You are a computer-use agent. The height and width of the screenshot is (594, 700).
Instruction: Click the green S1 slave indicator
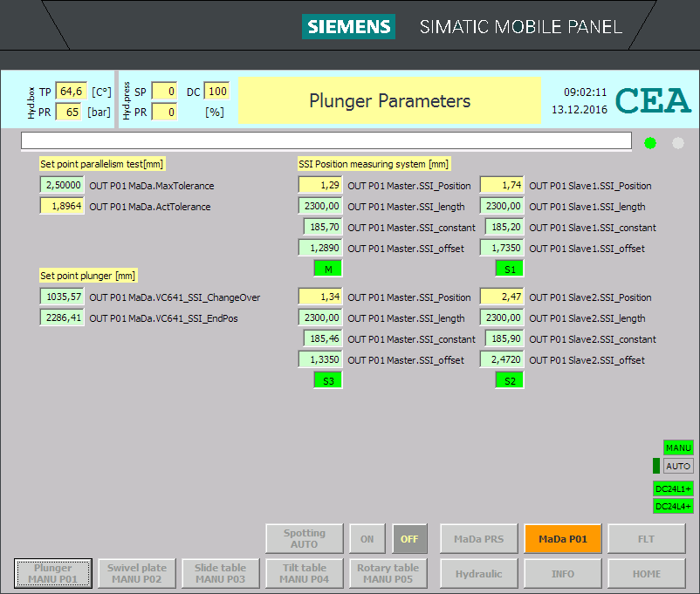[x=510, y=270]
